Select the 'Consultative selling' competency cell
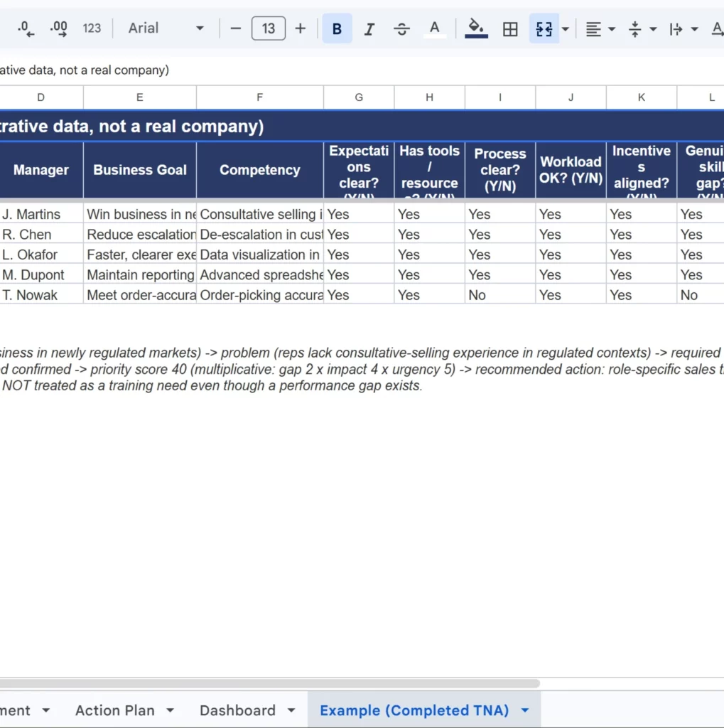This screenshot has height=728, width=724. click(260, 214)
